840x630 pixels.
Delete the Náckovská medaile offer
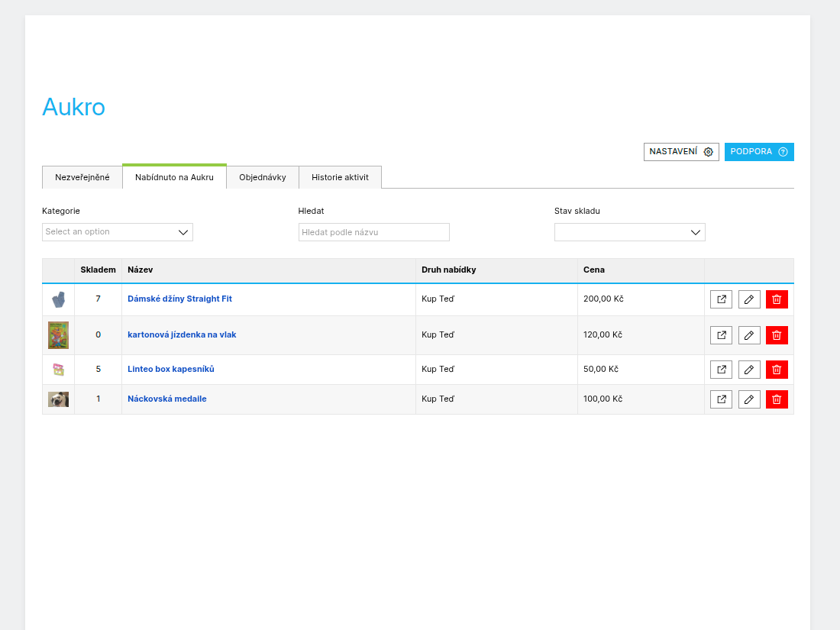(777, 399)
